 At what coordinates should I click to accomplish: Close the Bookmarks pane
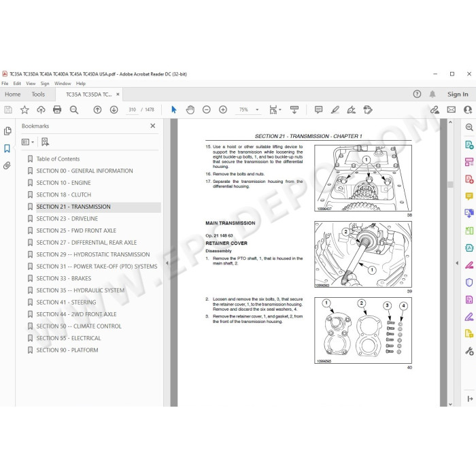(153, 126)
